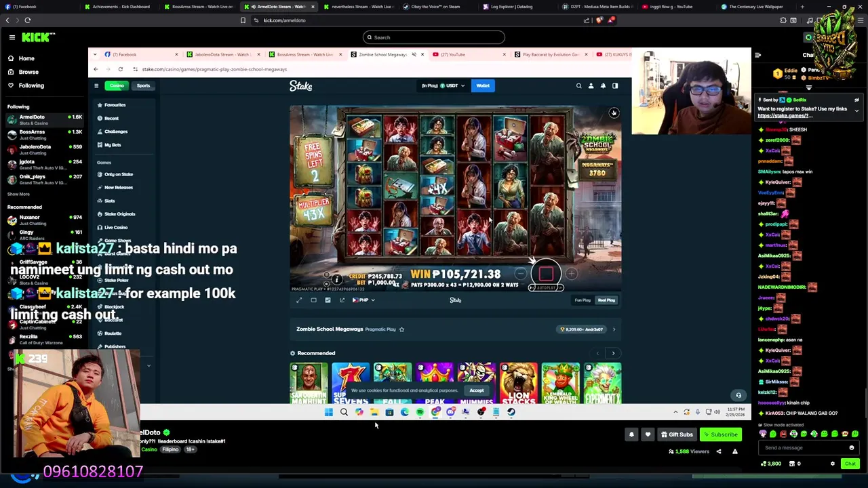The image size is (868, 488).
Task: Increase bet with the plus button
Action: (572, 274)
